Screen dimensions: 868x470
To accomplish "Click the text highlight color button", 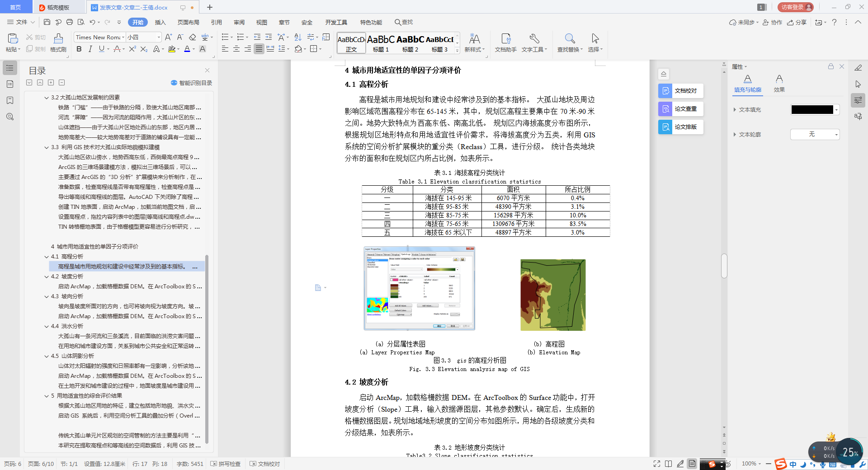I will coord(172,49).
